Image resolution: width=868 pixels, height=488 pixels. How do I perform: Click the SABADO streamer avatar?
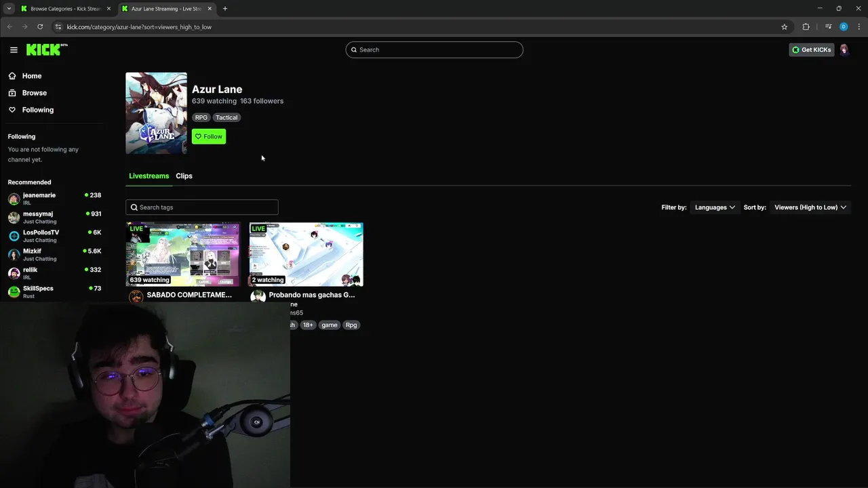pos(136,296)
